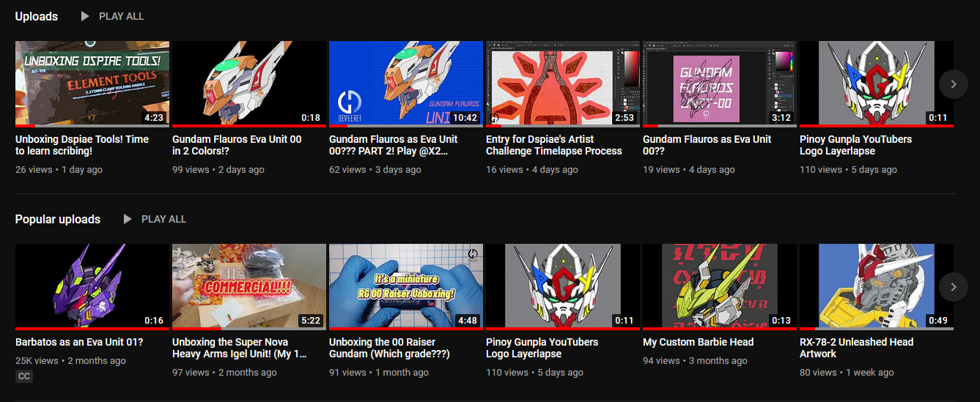Click the 10:42 duration badge
Screen dimensions: 980x402
[465, 118]
